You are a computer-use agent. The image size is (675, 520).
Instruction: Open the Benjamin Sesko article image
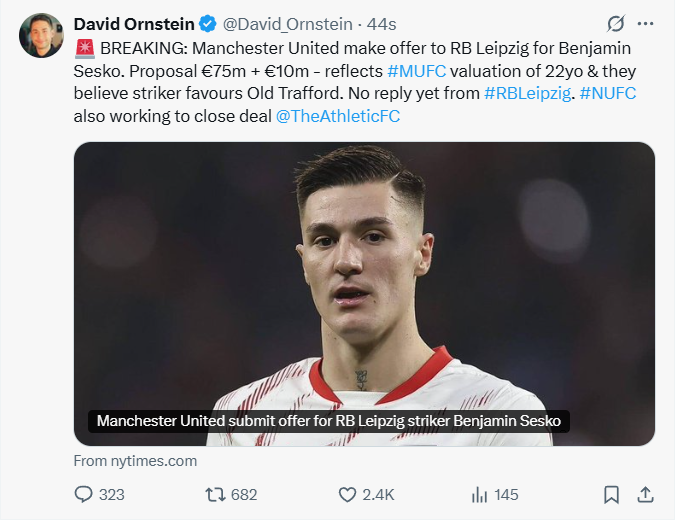(x=364, y=280)
